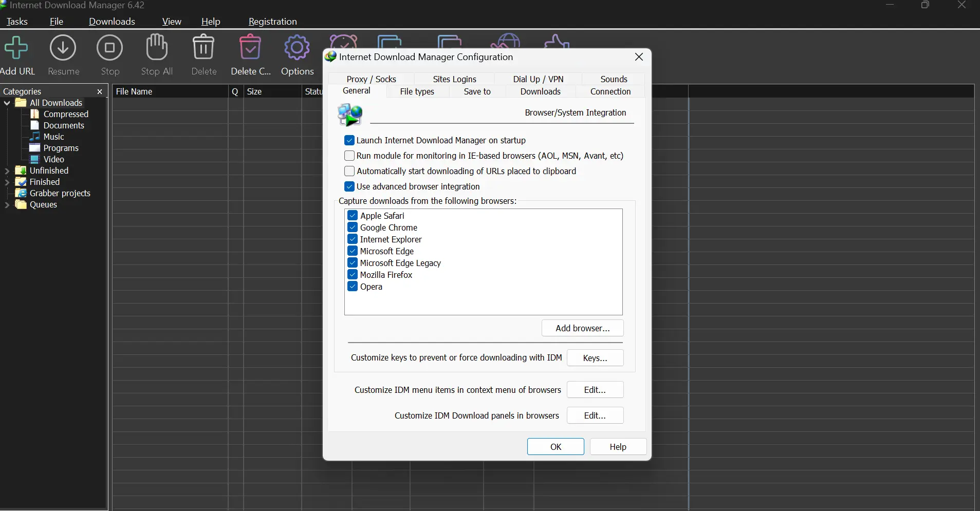Uncheck Microsoft Edge browser
Viewport: 980px width, 511px height.
(353, 251)
